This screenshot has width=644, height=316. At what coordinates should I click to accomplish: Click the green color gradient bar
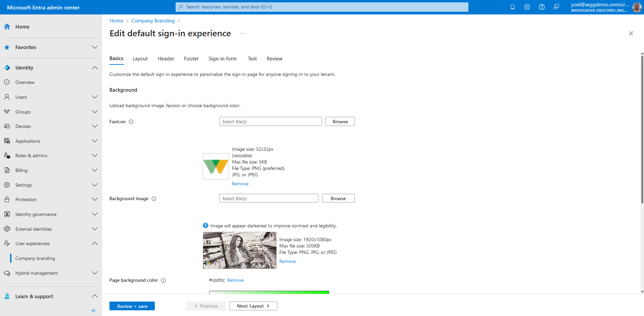[x=269, y=292]
